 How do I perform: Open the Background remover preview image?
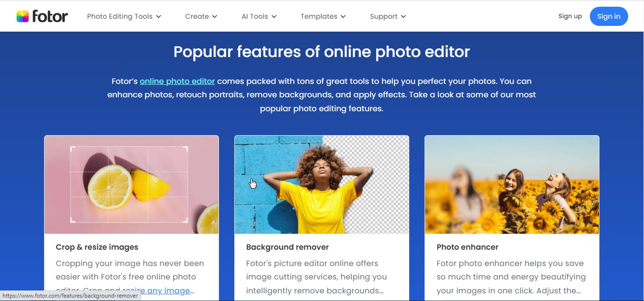[x=322, y=185]
